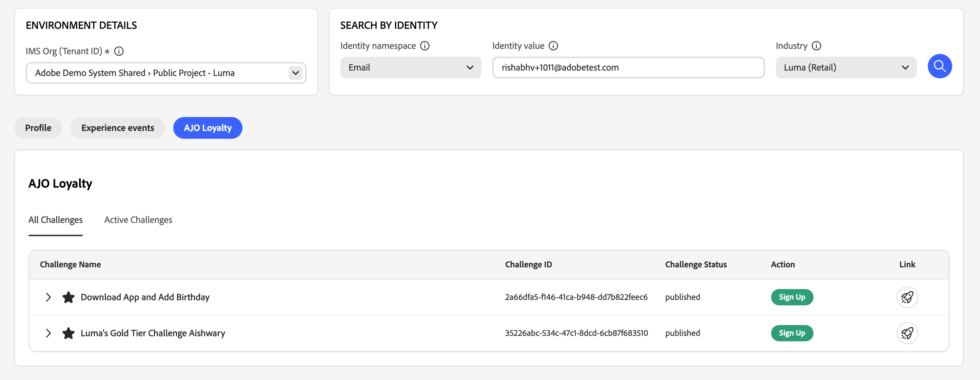Focus the Identity value email field
Screen dimensions: 980x380
click(x=628, y=68)
